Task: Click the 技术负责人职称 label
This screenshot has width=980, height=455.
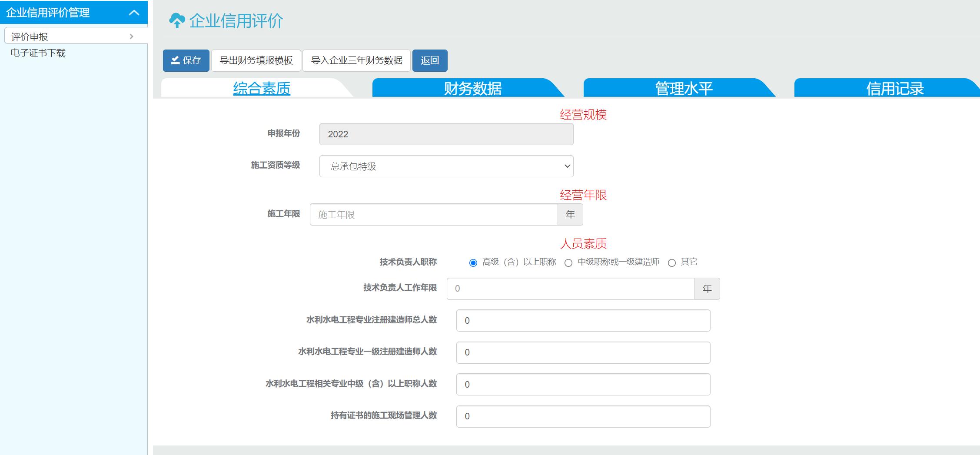Action: [x=408, y=262]
